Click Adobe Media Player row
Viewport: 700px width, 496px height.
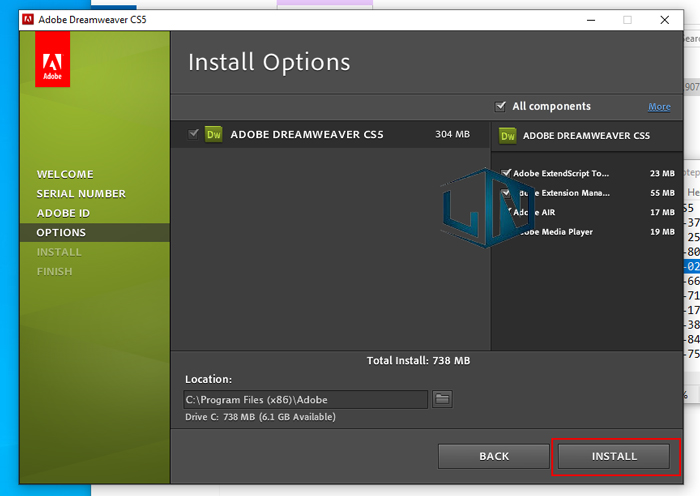pos(588,232)
